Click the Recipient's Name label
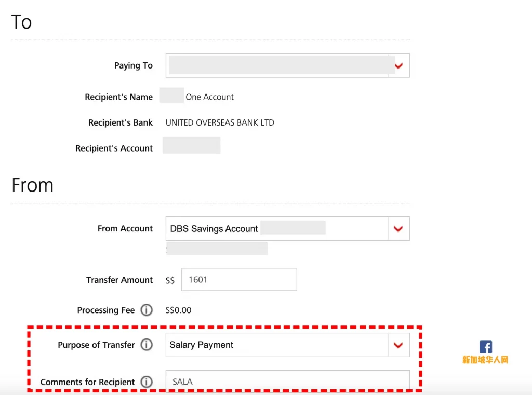Screen dimensions: 532x395 coord(119,97)
